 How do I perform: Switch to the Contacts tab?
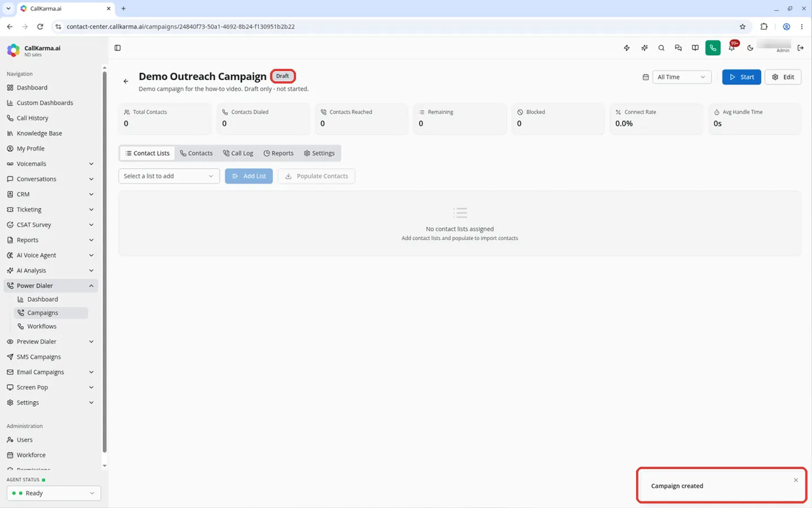coord(196,154)
